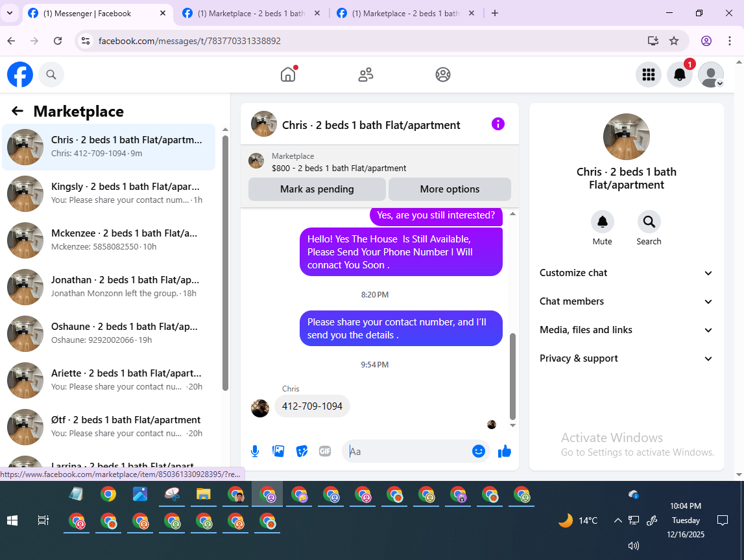
Task: Show hidden system tray icons
Action: click(618, 520)
